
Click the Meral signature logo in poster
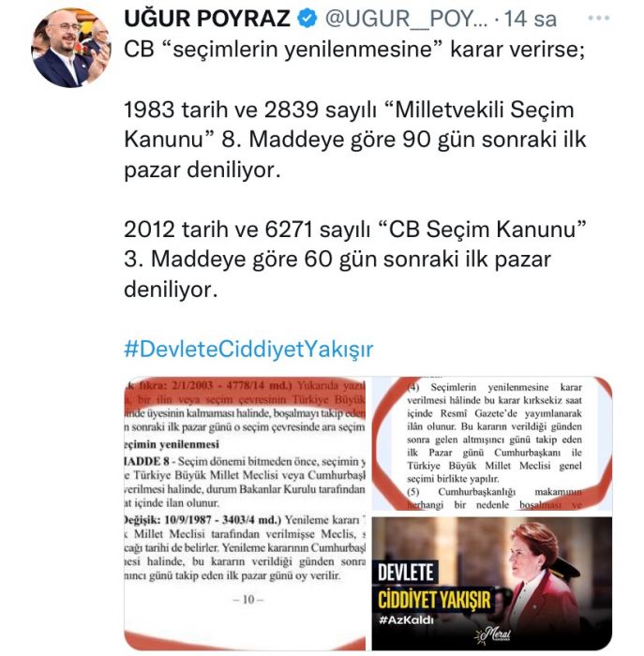pos(492,635)
